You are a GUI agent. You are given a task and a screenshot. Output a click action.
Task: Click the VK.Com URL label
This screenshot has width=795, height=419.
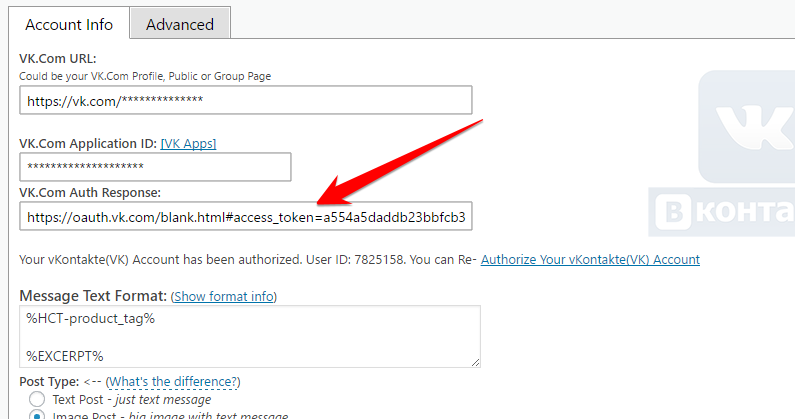(x=65, y=58)
